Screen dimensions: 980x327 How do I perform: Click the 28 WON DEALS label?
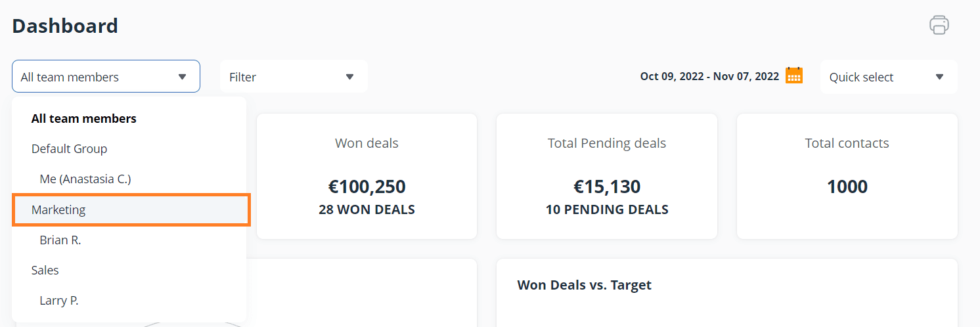[367, 210]
